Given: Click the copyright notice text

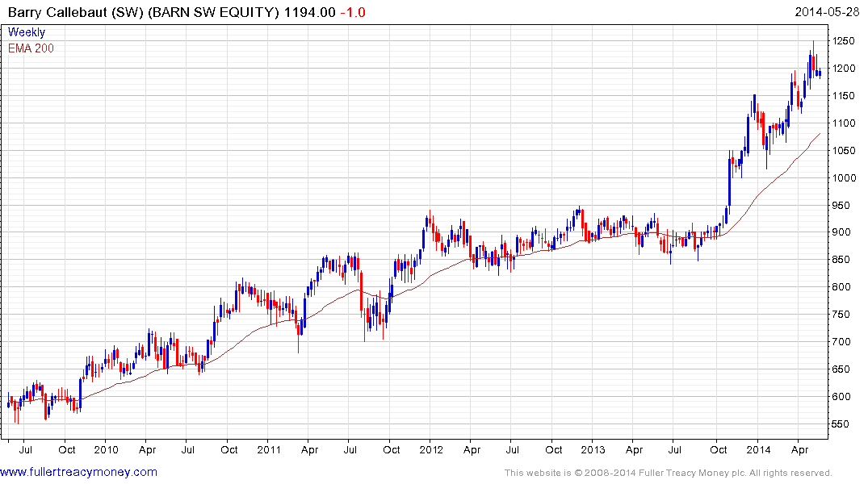Looking at the screenshot, I should (x=669, y=473).
